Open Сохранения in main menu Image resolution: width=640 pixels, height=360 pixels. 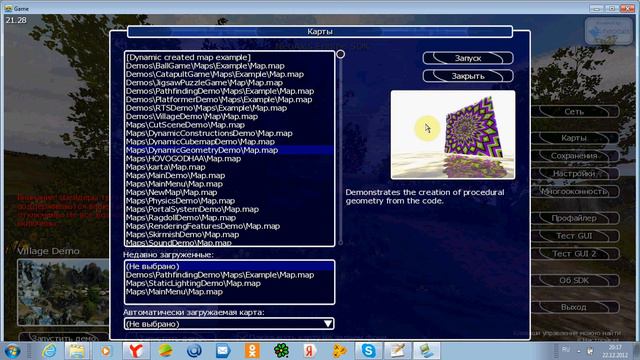[x=574, y=156]
